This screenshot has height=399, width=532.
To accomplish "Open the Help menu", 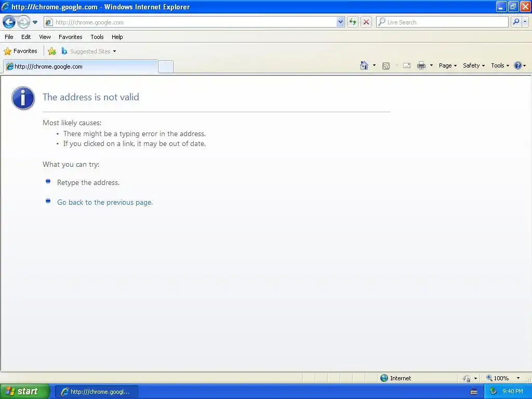I will (x=117, y=37).
